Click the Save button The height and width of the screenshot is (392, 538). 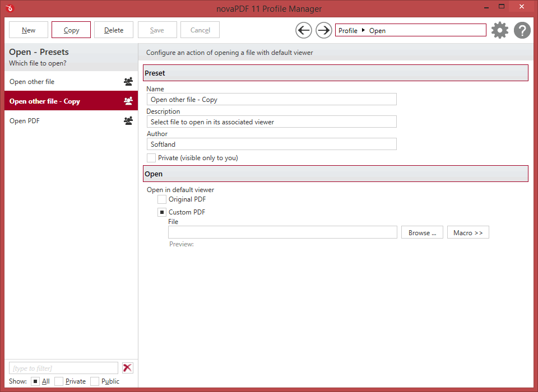click(x=157, y=30)
